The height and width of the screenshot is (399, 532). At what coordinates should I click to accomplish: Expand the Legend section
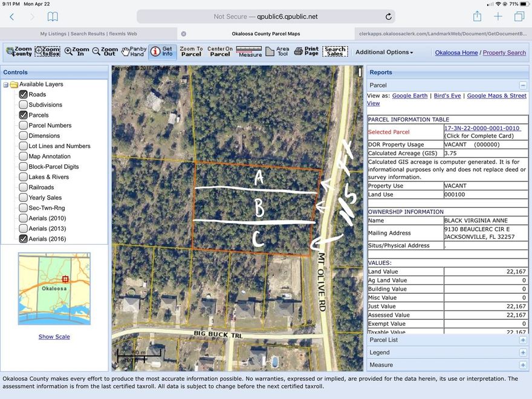522,352
